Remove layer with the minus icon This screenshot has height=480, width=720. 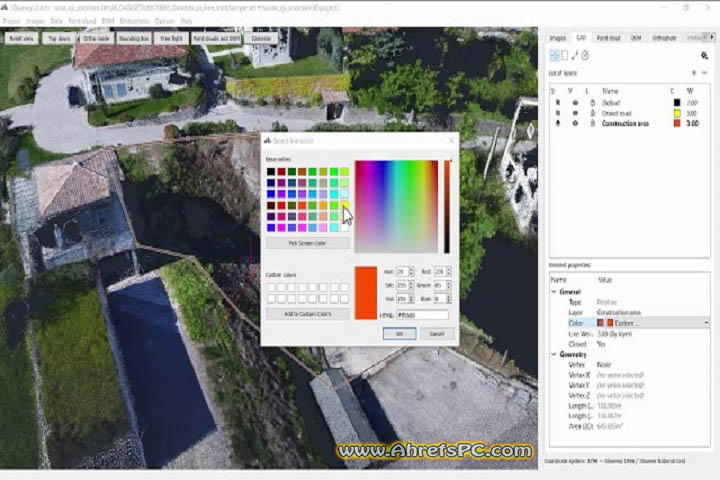point(704,73)
